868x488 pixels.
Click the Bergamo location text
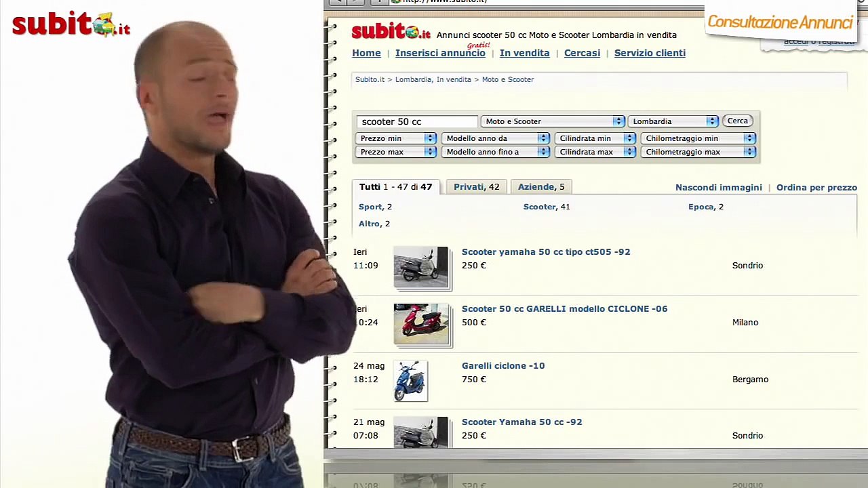tap(750, 380)
